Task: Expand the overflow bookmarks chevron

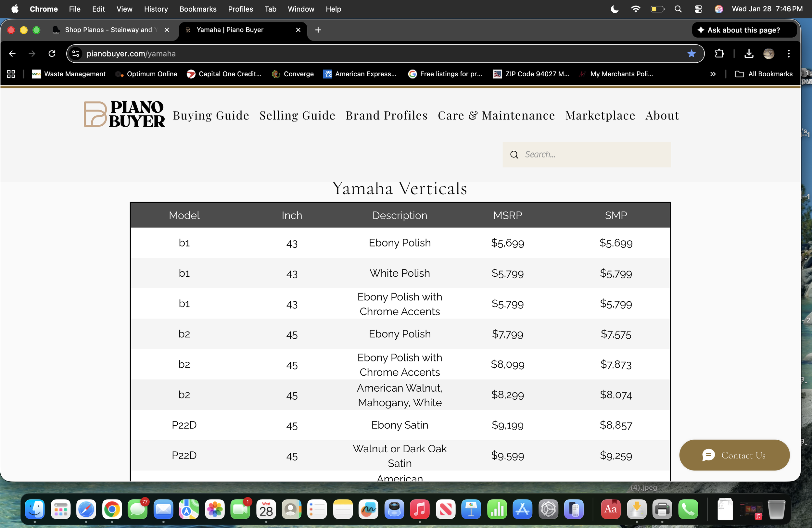Action: (713, 74)
